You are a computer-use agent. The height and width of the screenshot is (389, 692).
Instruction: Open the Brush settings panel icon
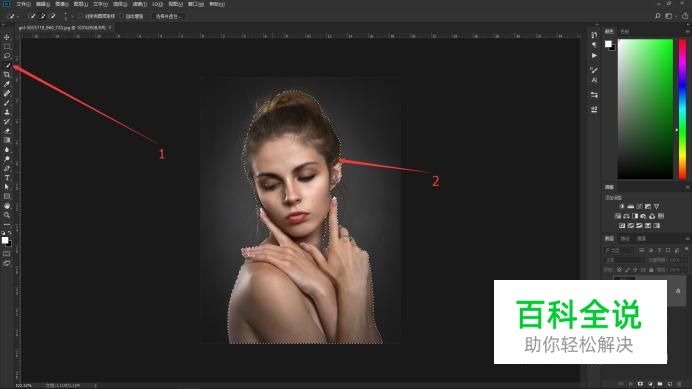594,70
